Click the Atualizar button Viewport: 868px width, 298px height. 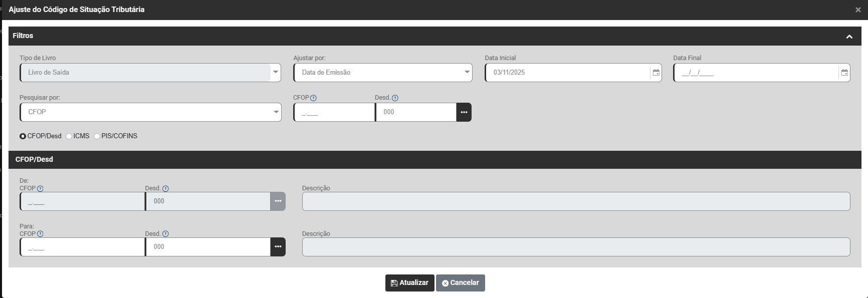pyautogui.click(x=410, y=283)
